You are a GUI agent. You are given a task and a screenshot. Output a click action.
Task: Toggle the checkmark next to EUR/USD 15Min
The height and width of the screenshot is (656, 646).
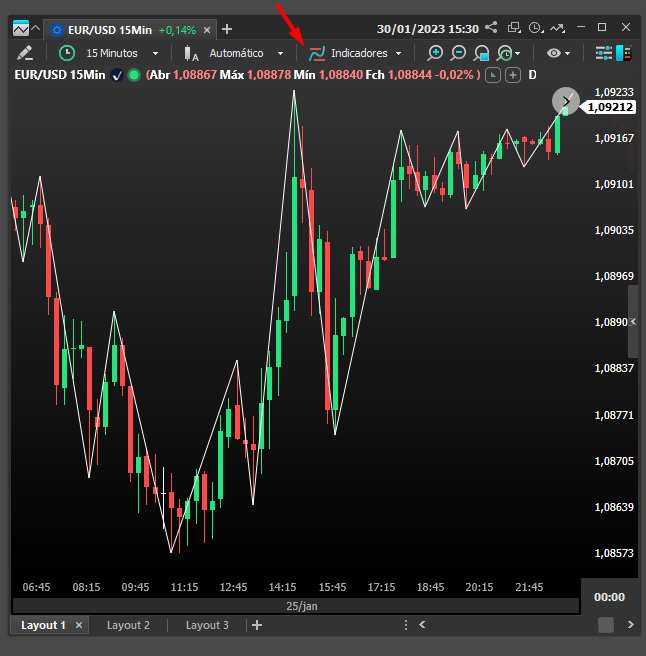(x=117, y=75)
